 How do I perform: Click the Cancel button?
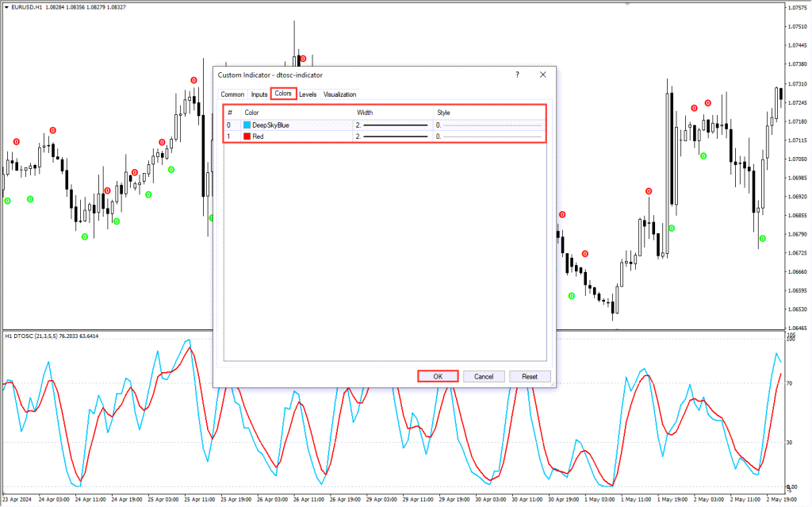(x=484, y=376)
